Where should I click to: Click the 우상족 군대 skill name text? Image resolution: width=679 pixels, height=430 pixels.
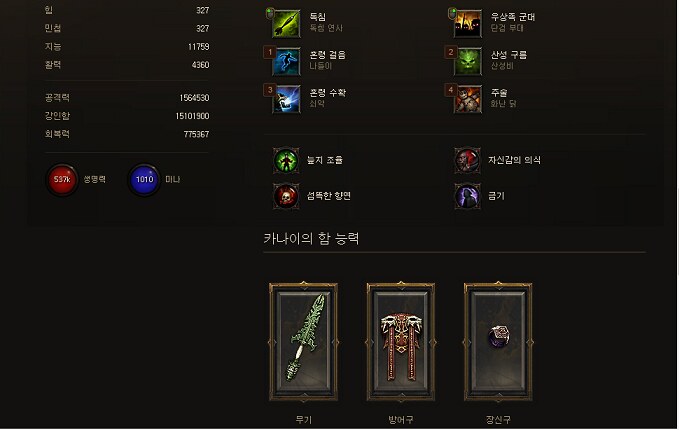pyautogui.click(x=513, y=17)
